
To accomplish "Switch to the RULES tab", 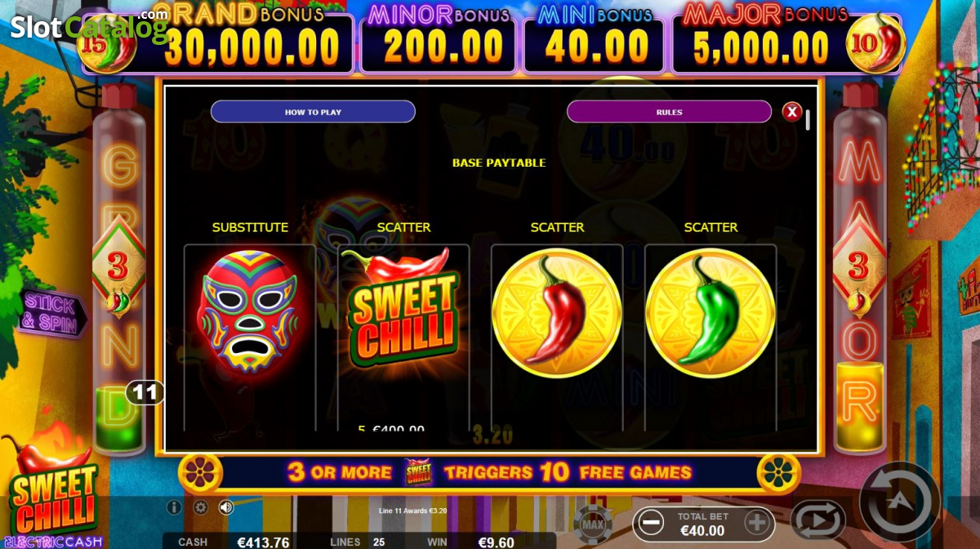I will [x=669, y=112].
